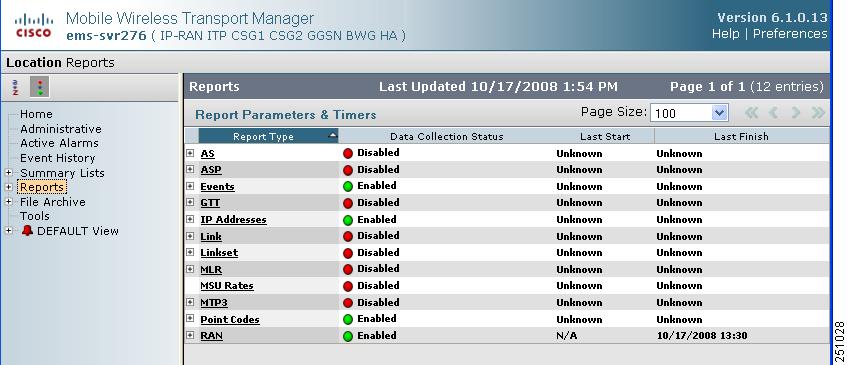This screenshot has height=365, width=847.
Task: Go to the first page double arrow
Action: pyautogui.click(x=752, y=112)
